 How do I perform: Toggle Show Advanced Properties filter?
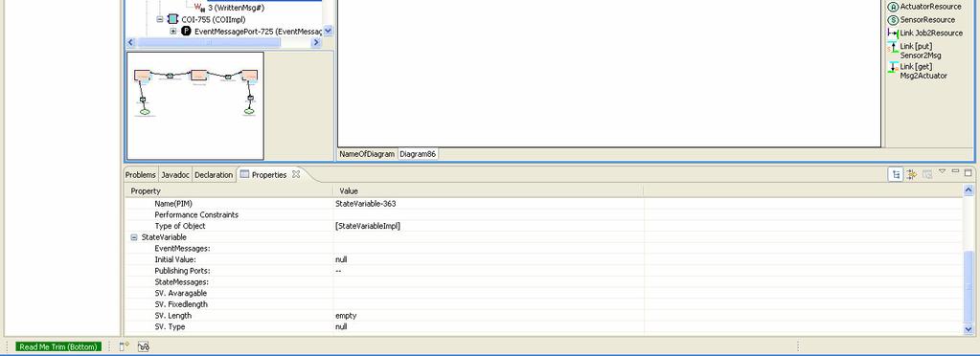point(912,175)
